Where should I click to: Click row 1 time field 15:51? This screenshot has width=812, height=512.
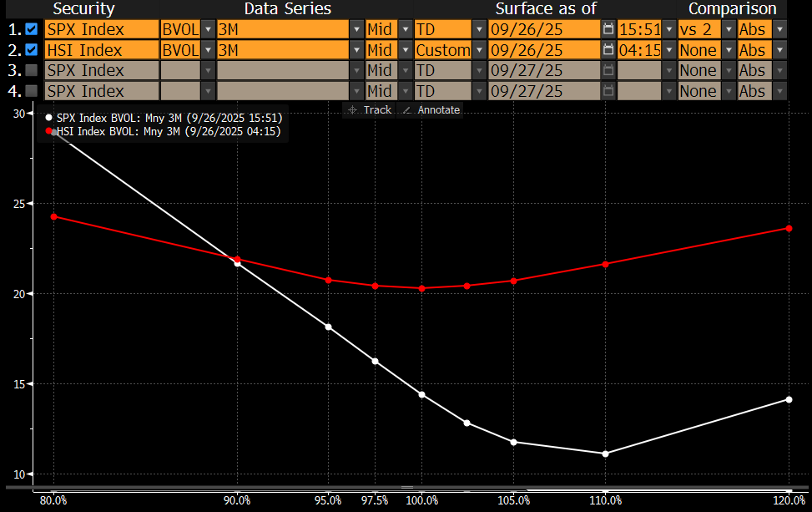(x=639, y=29)
